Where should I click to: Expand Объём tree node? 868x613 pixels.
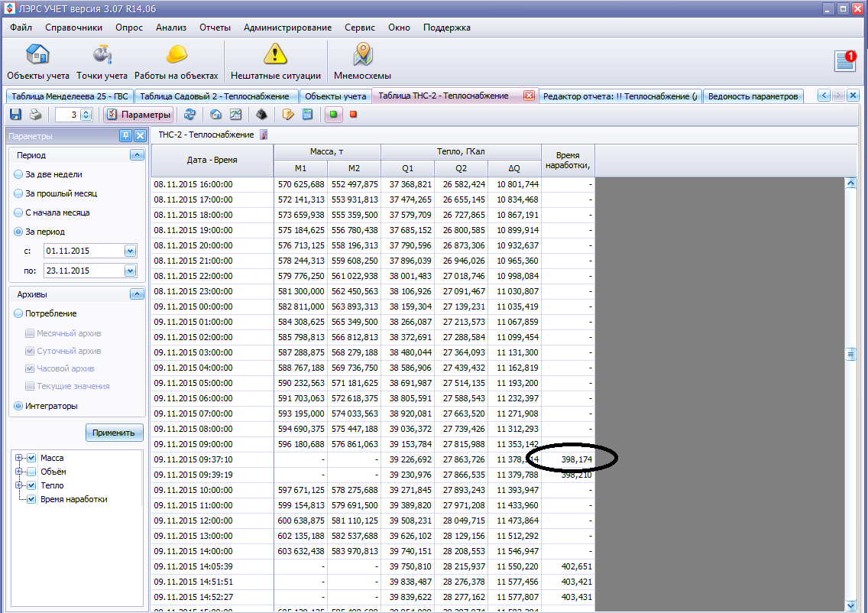(19, 472)
